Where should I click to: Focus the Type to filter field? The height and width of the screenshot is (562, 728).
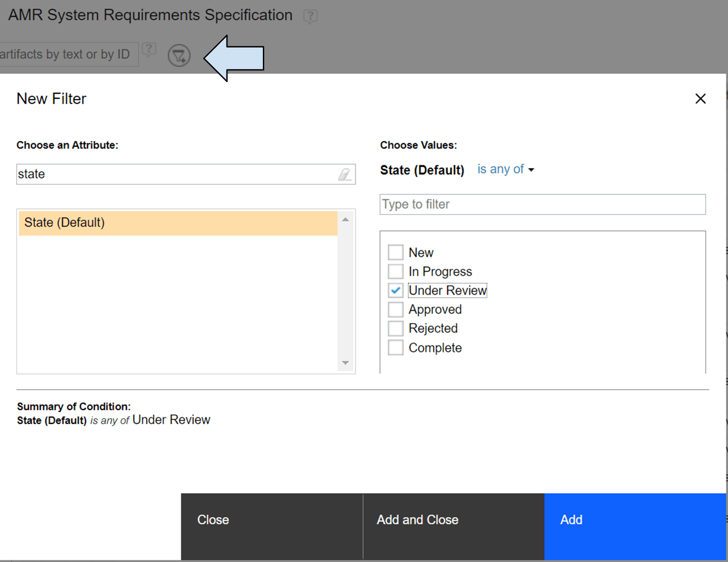coord(542,205)
